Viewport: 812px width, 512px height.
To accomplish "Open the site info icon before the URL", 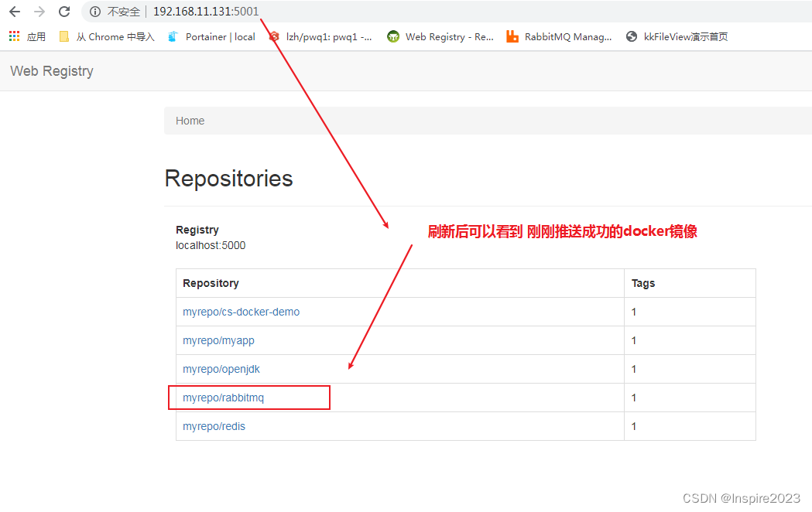I will (94, 12).
